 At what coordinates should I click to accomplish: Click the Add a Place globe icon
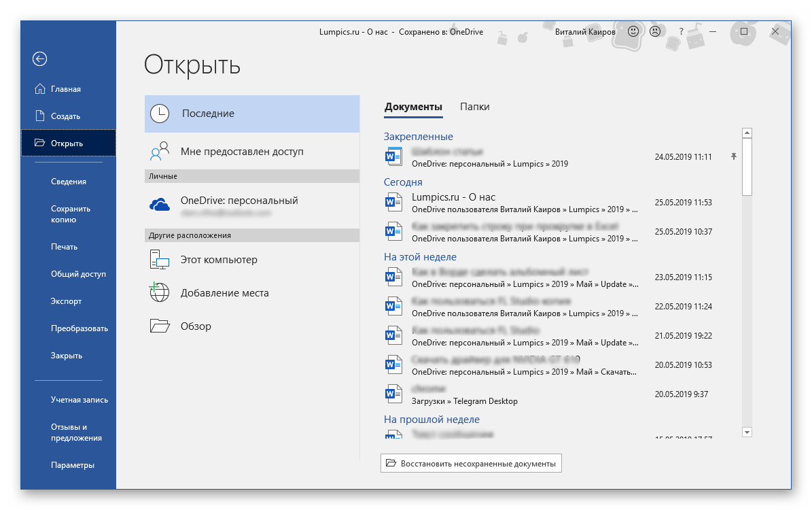point(160,292)
